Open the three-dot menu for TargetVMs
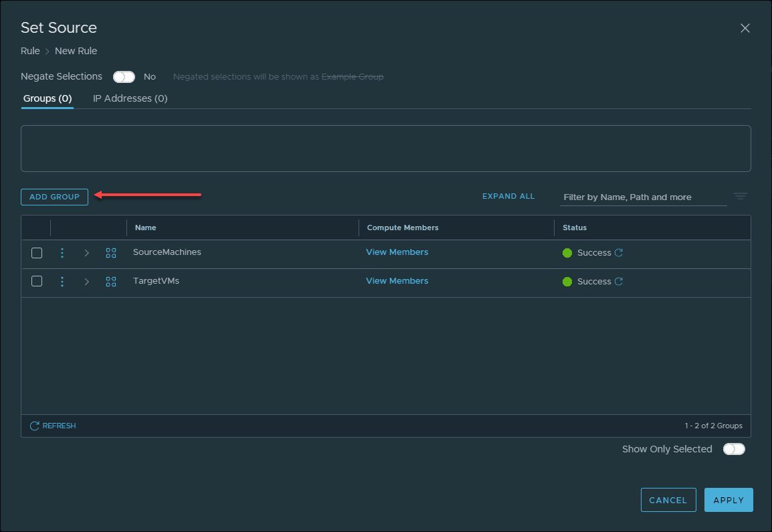Screen dimensions: 772x532 [x=62, y=282]
